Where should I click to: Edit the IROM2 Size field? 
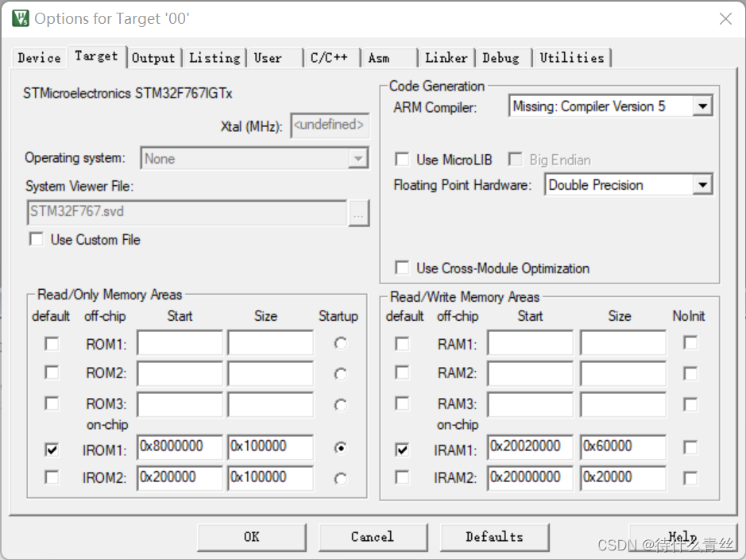tap(271, 477)
